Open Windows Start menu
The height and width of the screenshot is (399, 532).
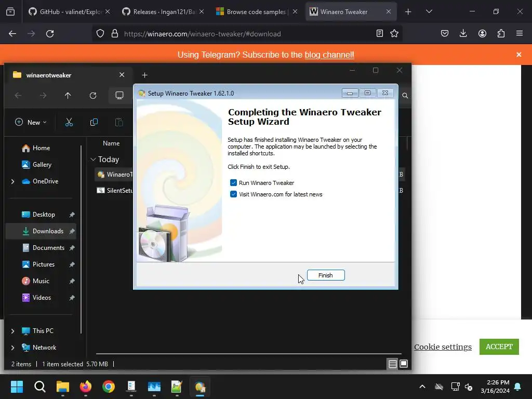click(17, 387)
